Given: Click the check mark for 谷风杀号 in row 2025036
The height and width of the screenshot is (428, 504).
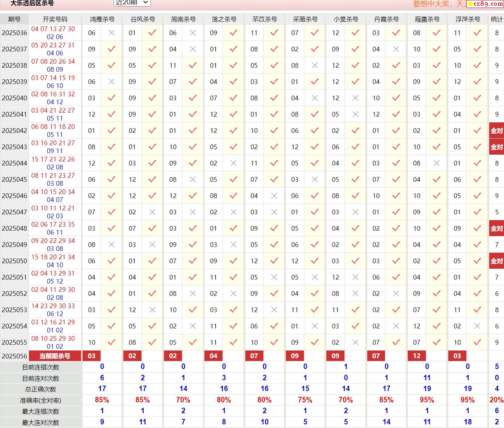Looking at the screenshot, I should tap(152, 33).
